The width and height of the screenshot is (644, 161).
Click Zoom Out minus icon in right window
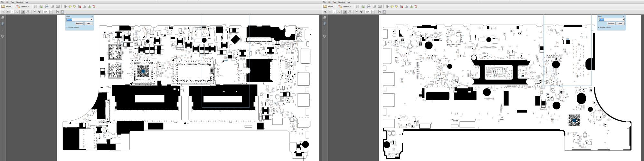pyautogui.click(x=356, y=12)
